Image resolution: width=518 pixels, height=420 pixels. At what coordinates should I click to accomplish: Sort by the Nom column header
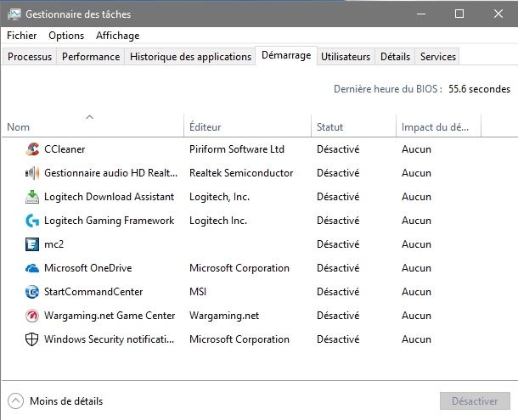93,126
